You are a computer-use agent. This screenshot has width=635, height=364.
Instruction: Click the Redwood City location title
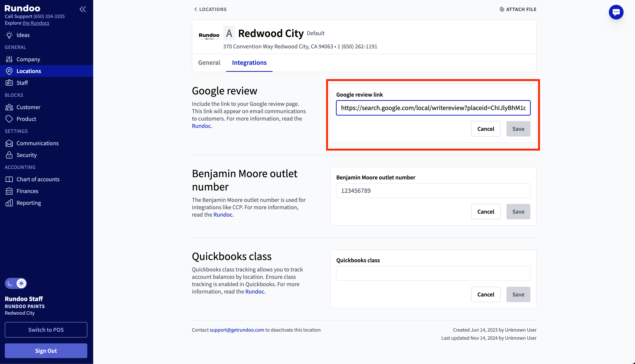pyautogui.click(x=271, y=33)
